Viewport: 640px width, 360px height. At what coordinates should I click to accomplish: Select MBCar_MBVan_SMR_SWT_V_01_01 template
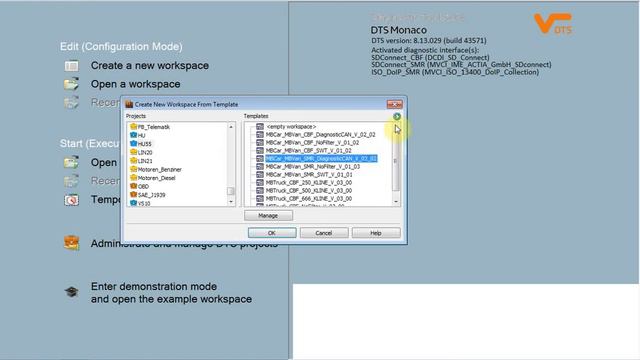(x=309, y=174)
